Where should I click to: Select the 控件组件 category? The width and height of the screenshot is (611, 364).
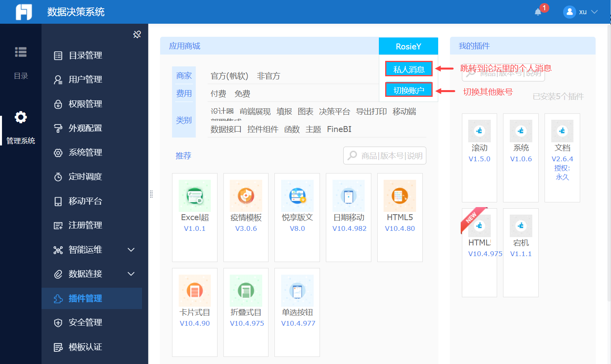pyautogui.click(x=263, y=129)
